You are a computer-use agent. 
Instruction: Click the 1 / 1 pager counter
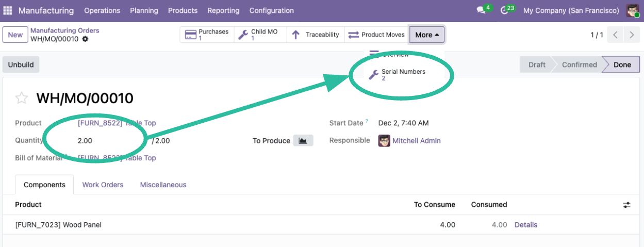pos(597,35)
